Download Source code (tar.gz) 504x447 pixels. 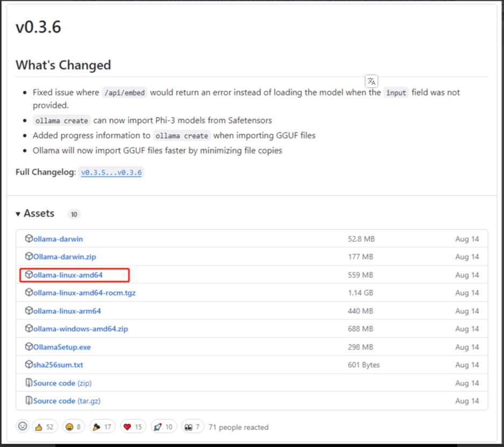pyautogui.click(x=67, y=401)
